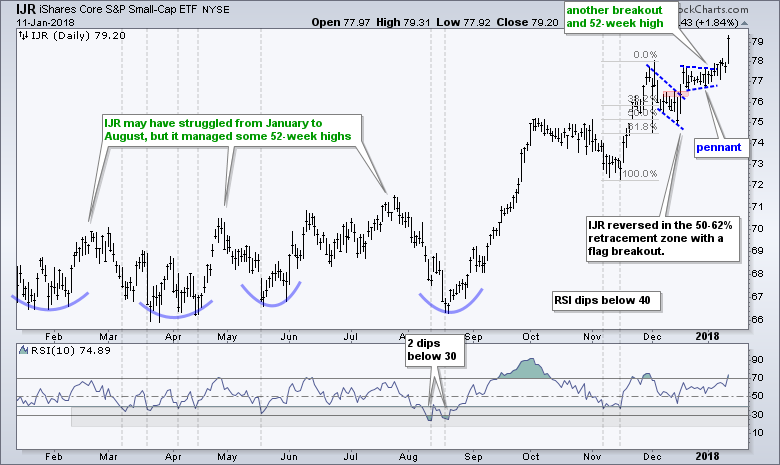Click the 70 level on the RSI axis
The width and height of the screenshot is (780, 465).
click(x=757, y=378)
